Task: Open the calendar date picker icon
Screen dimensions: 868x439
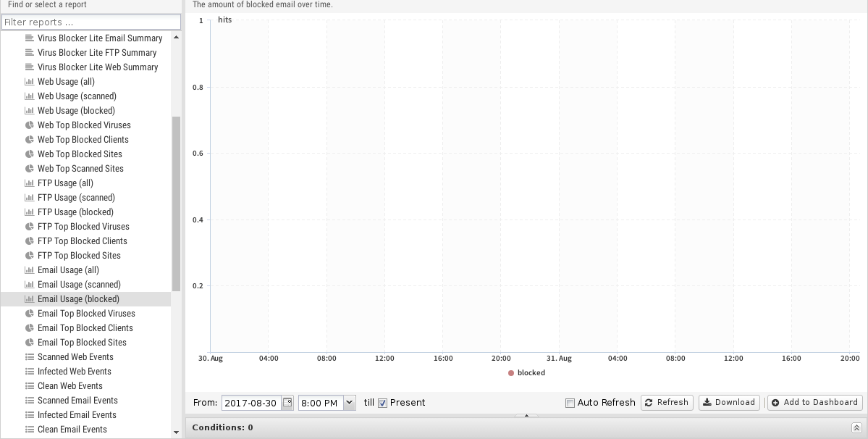Action: coord(287,403)
